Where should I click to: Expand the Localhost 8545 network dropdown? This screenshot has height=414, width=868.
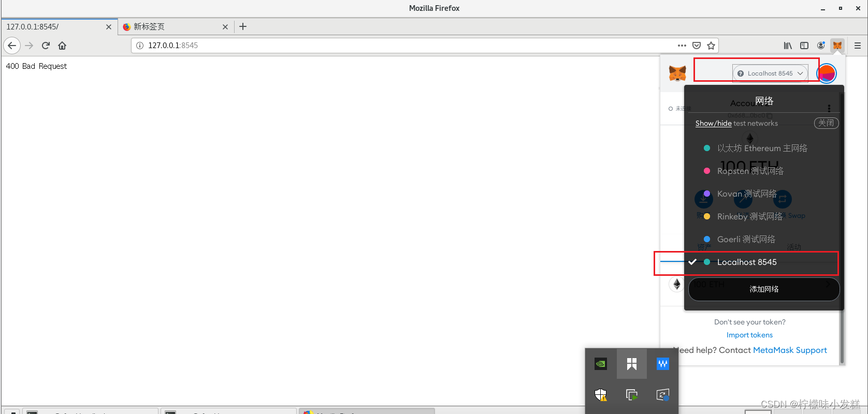(x=770, y=73)
